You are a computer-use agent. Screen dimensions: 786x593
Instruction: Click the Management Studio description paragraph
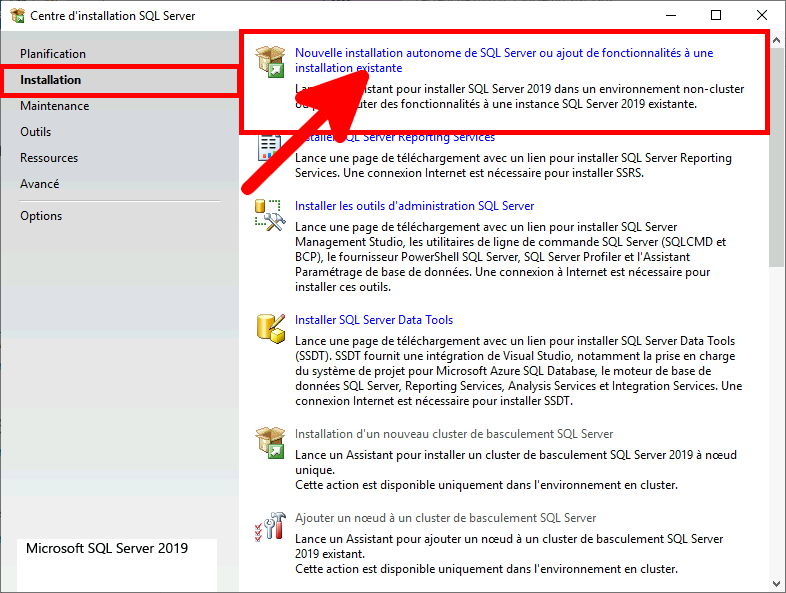510,257
